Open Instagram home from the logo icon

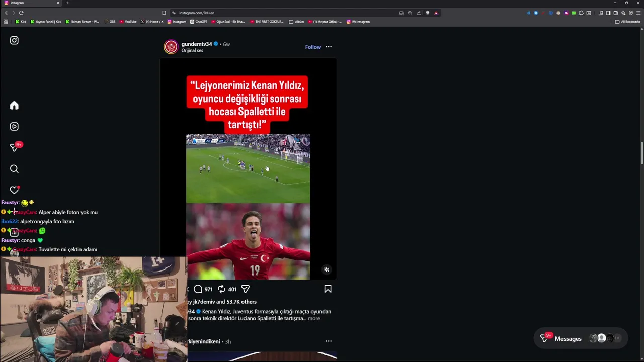pos(14,40)
